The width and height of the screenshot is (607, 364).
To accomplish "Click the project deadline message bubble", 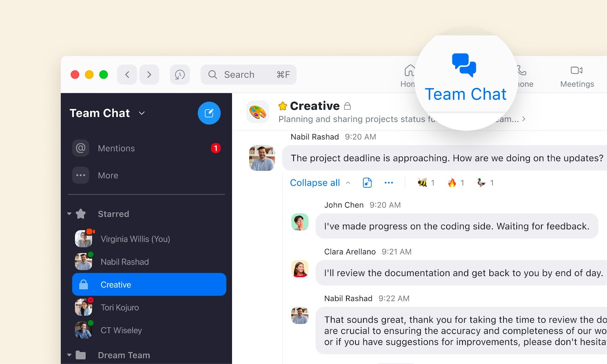I will coord(445,158).
